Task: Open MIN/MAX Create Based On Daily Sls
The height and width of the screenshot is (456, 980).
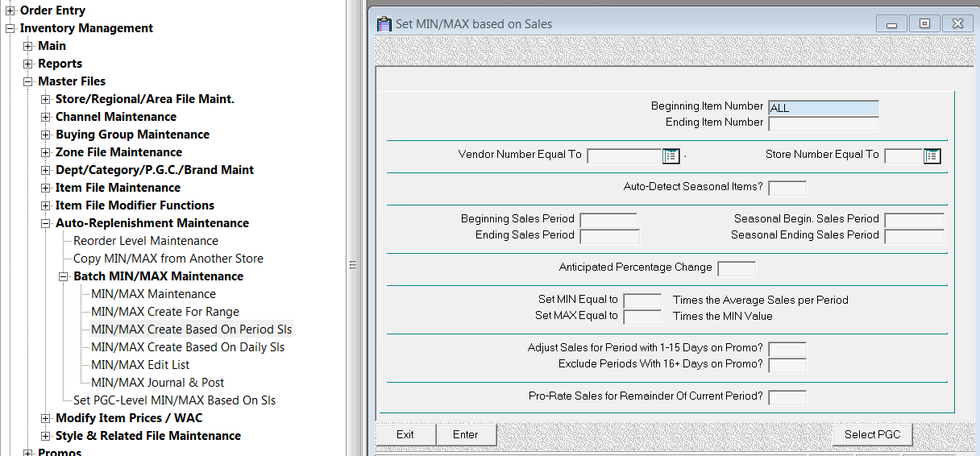Action: click(x=187, y=347)
